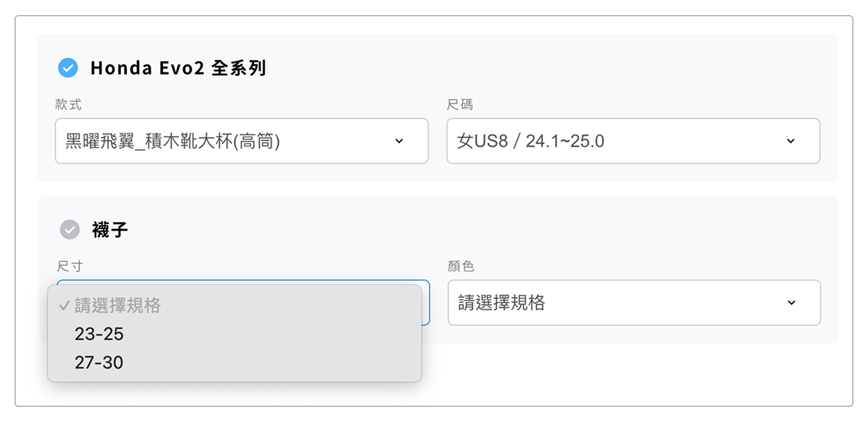Click the chevron arrow in the 款式 dropdown

(399, 141)
